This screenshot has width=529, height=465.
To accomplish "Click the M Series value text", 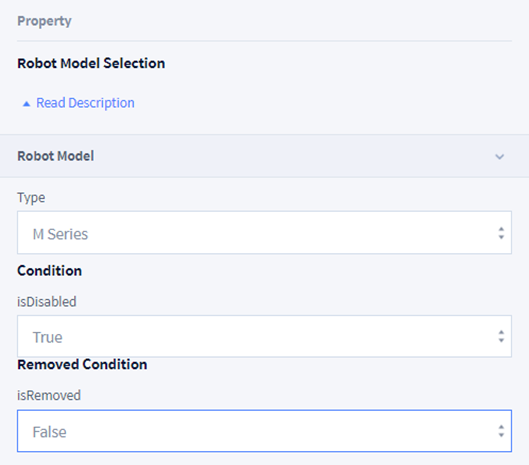I will pyautogui.click(x=60, y=234).
